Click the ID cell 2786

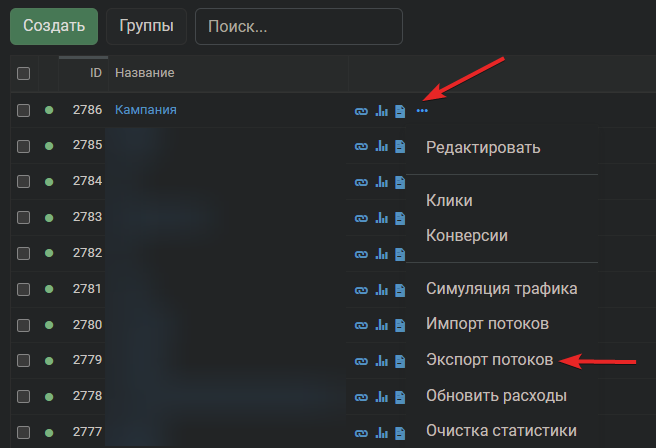(x=87, y=110)
